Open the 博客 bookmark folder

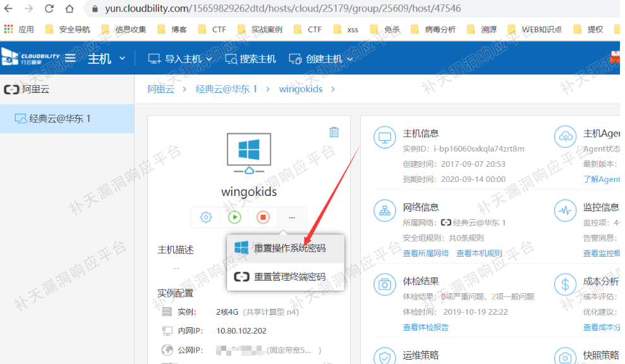[172, 29]
